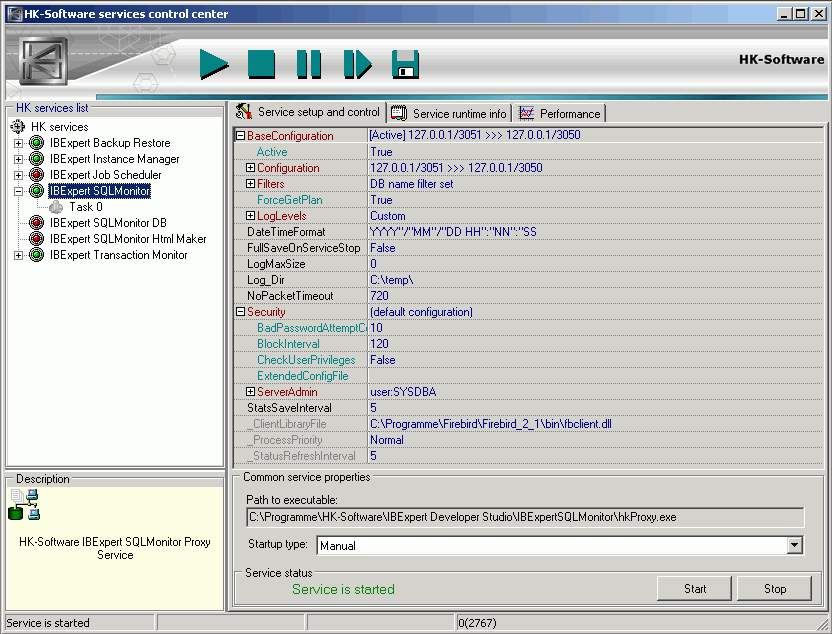The width and height of the screenshot is (832, 634).
Task: Expand IBExpert Job Scheduler tree node
Action: click(x=19, y=175)
